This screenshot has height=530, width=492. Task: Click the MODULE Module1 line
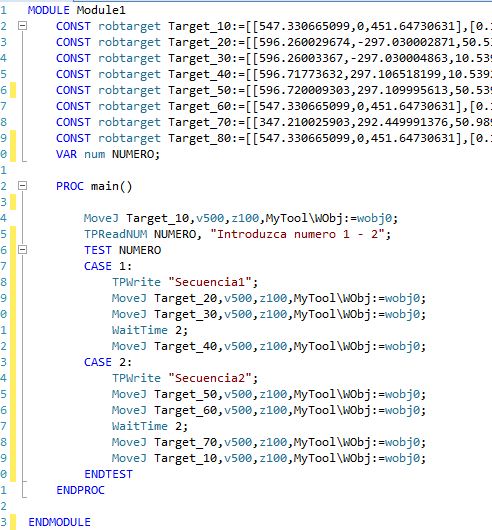point(77,10)
